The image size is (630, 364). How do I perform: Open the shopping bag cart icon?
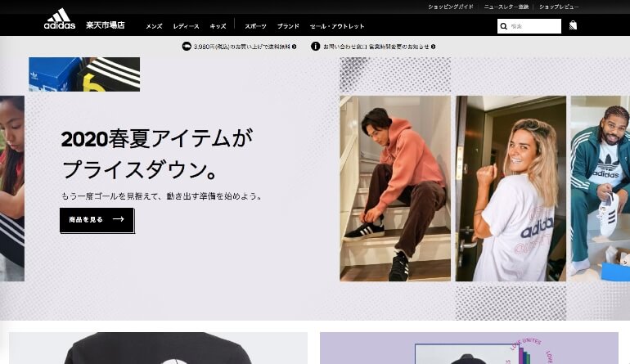573,25
